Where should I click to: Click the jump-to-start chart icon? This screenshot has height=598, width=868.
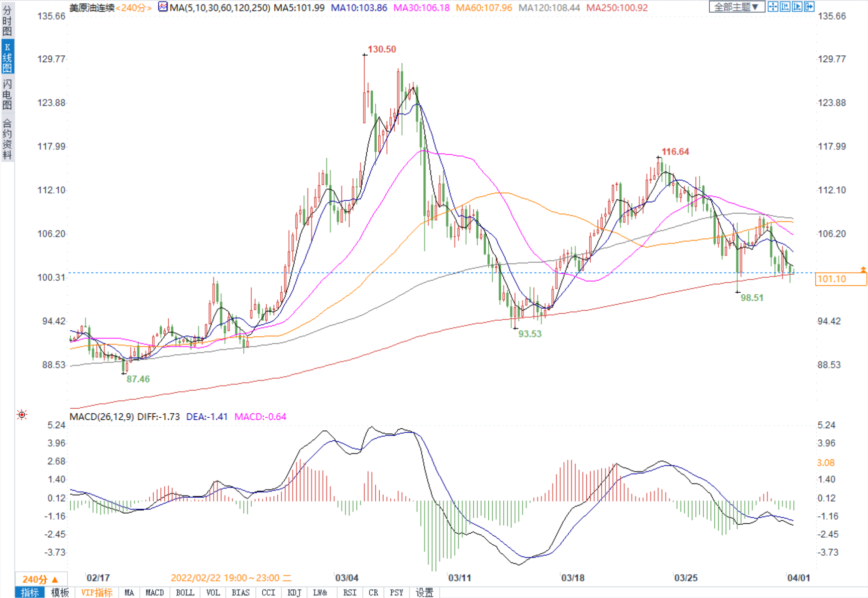pyautogui.click(x=785, y=7)
